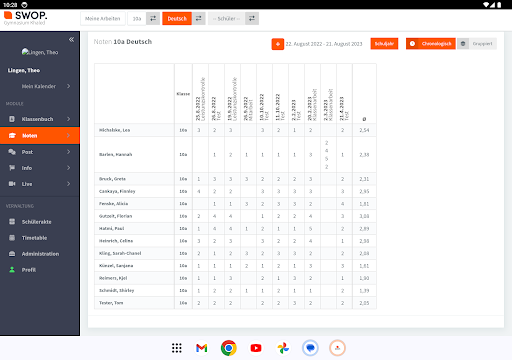Collapse the sidebar with the double chevron

coord(71,40)
